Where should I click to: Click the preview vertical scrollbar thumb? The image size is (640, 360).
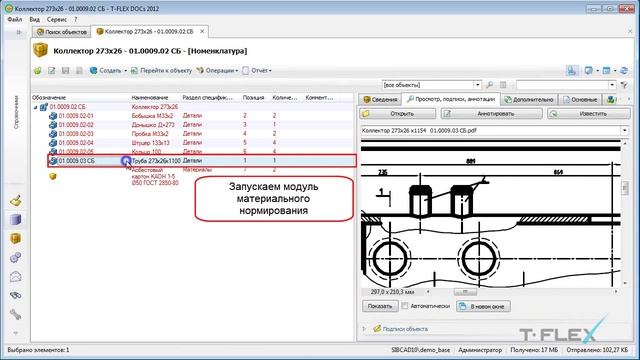point(624,188)
